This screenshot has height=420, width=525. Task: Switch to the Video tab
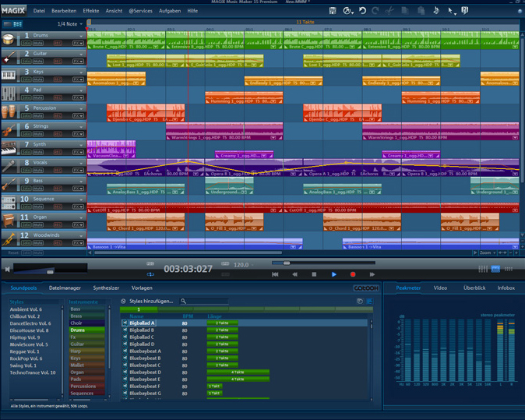pyautogui.click(x=440, y=288)
